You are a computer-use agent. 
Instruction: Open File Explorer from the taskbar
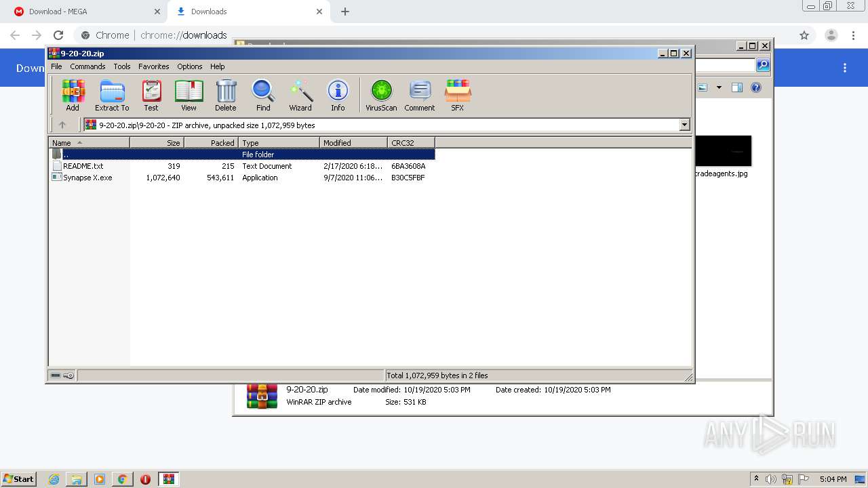[x=77, y=479]
